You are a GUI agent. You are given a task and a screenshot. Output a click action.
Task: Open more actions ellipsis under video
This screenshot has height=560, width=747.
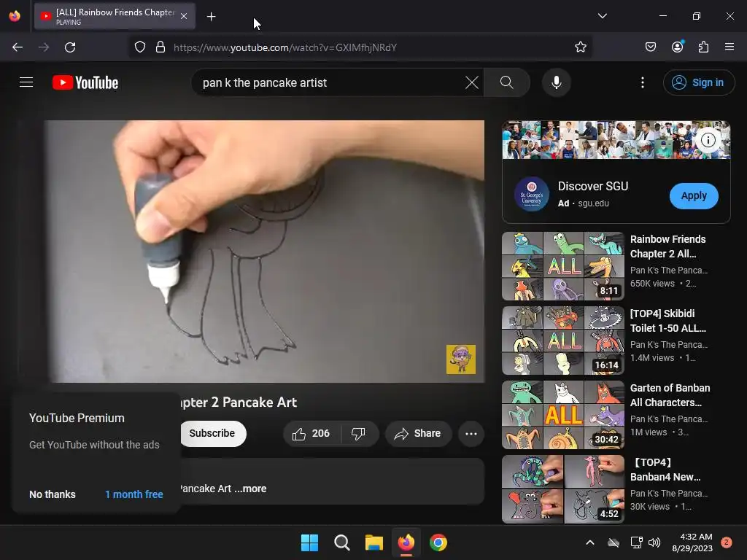tap(471, 434)
